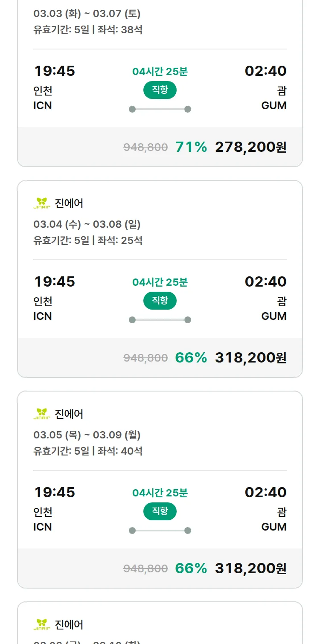This screenshot has width=320, height=644.
Task: Click the route line graphic in the 03.05 card
Action: 160,531
